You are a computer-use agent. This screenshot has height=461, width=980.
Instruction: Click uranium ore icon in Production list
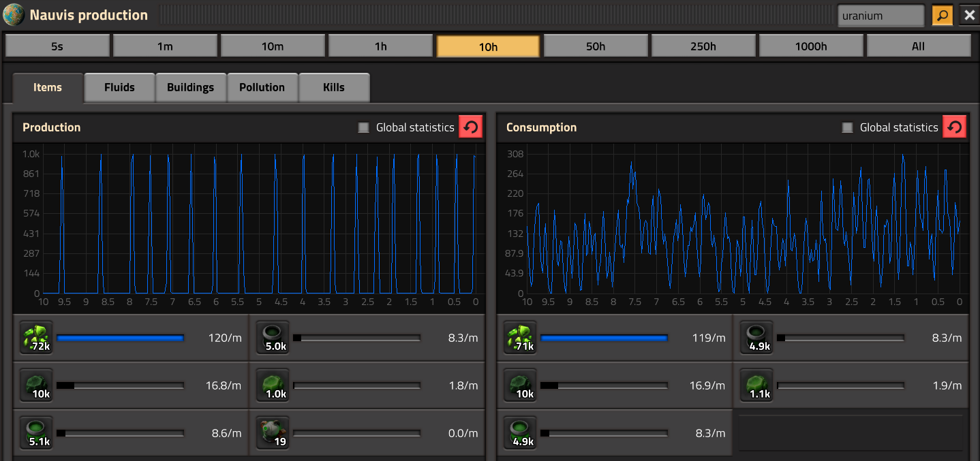pyautogui.click(x=35, y=338)
